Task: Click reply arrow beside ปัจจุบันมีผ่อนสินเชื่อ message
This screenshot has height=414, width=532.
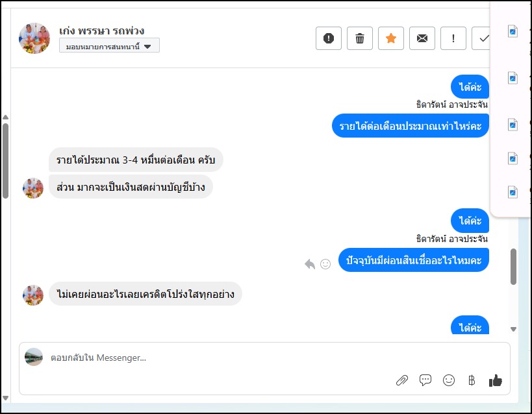Action: [x=310, y=264]
